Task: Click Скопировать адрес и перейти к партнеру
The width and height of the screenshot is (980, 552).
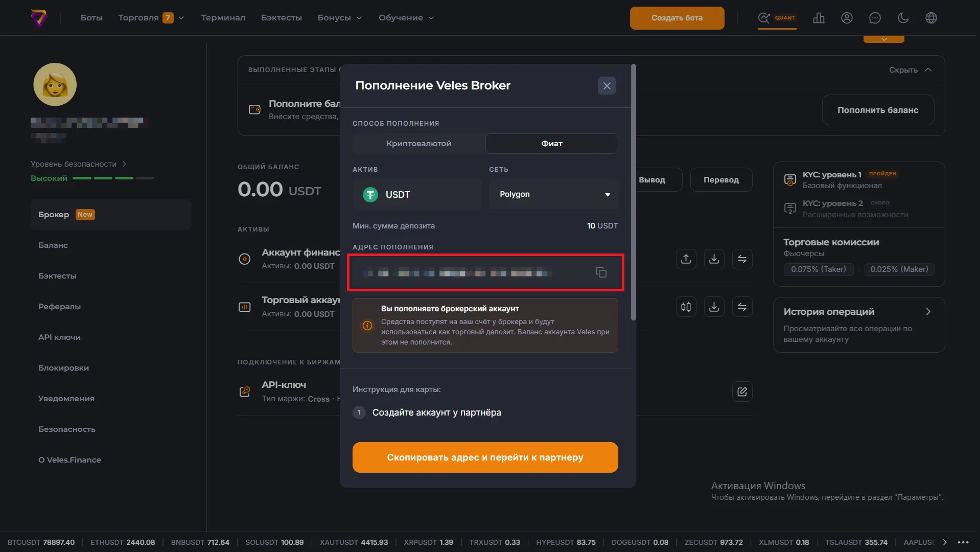Action: (x=485, y=457)
